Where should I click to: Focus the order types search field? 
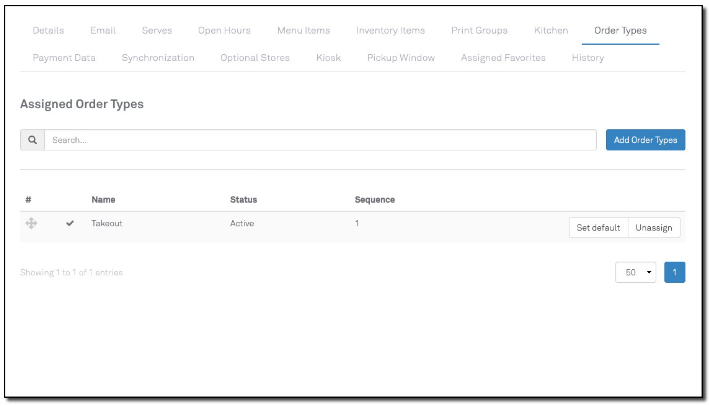320,140
